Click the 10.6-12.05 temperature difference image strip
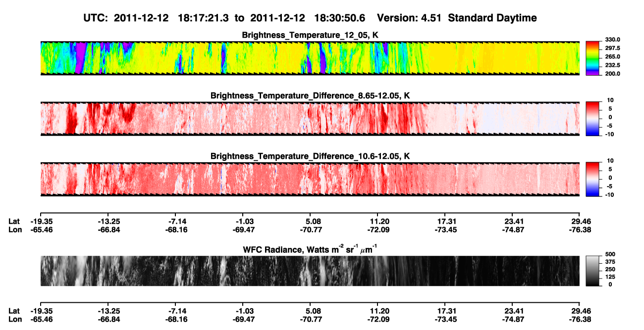 pos(310,179)
